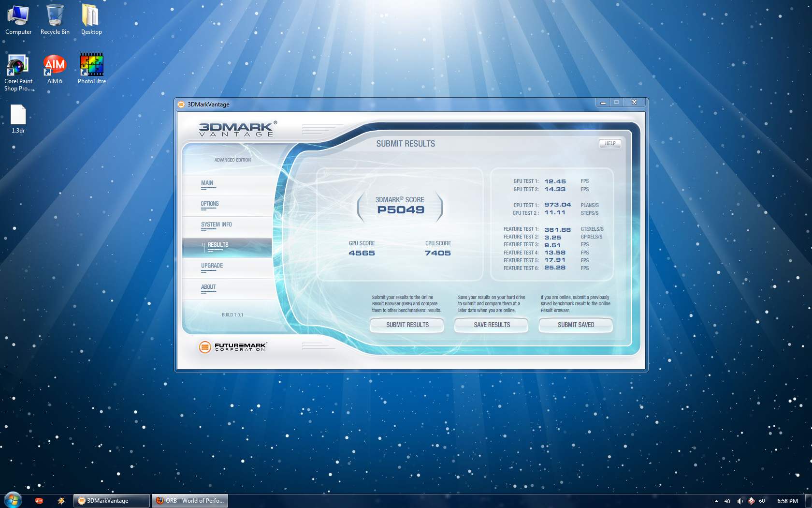Launch the PhotoFiltre shortcut

point(92,69)
